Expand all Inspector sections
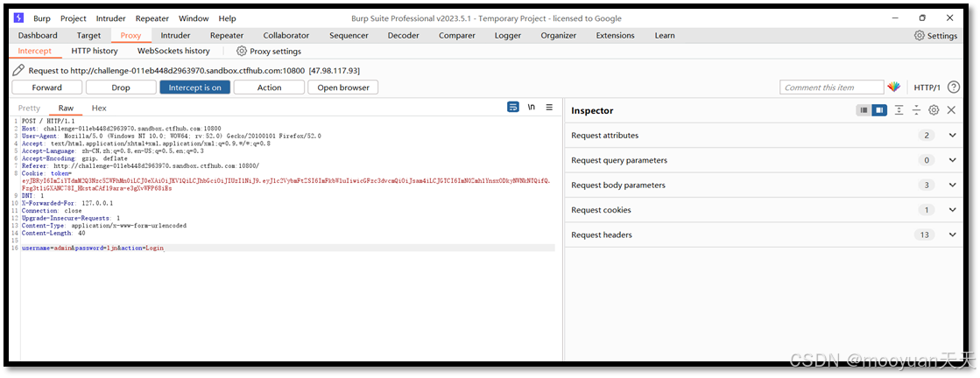The width and height of the screenshot is (980, 378). tap(899, 110)
